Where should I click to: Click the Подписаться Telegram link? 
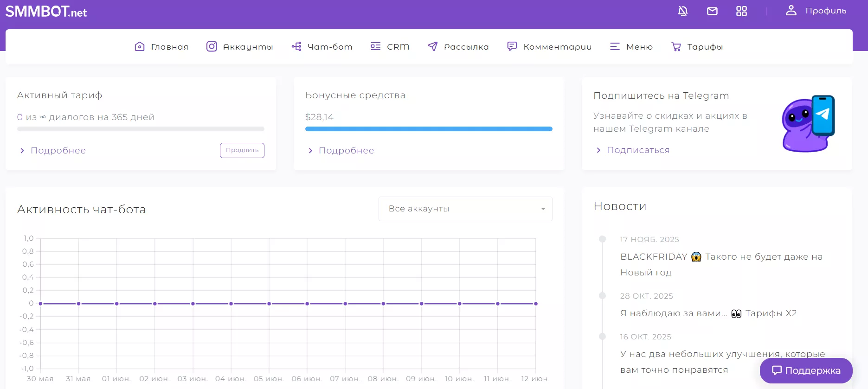[x=638, y=150]
